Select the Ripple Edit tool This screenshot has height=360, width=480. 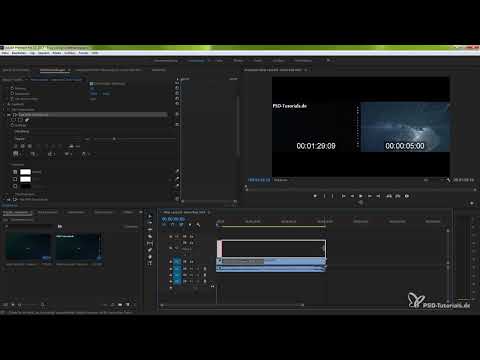click(x=150, y=230)
